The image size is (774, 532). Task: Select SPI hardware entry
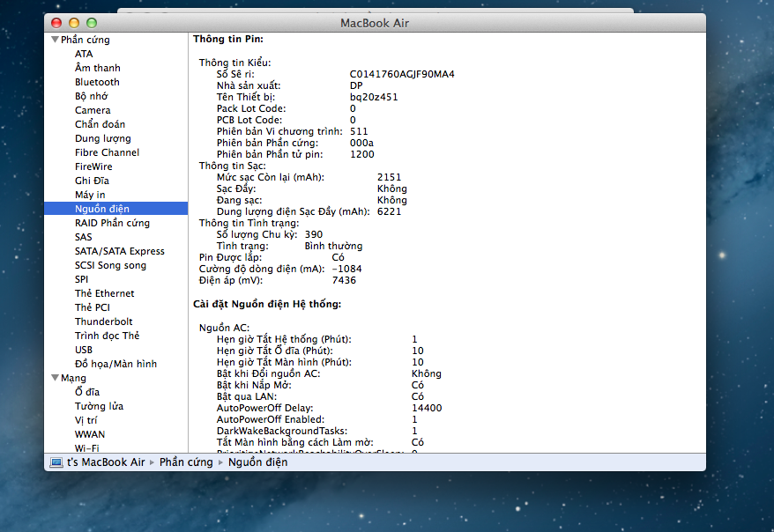pos(81,279)
